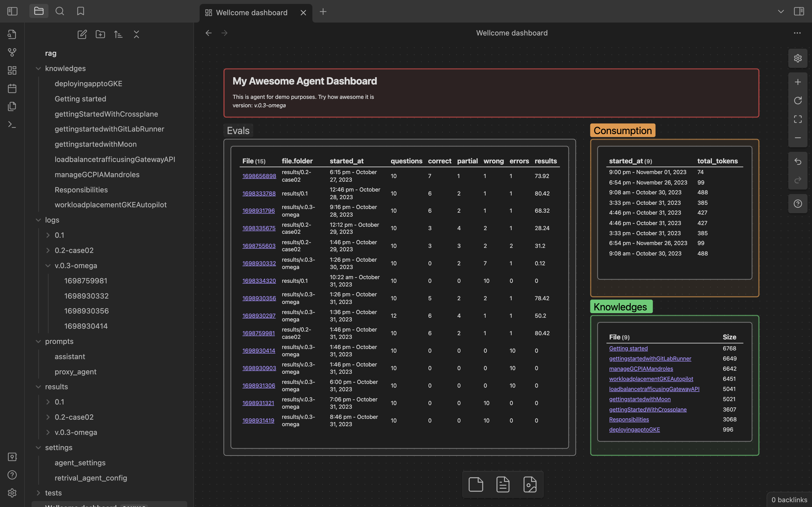Toggle visibility of prompts section
This screenshot has height=507, width=812.
pos(37,341)
